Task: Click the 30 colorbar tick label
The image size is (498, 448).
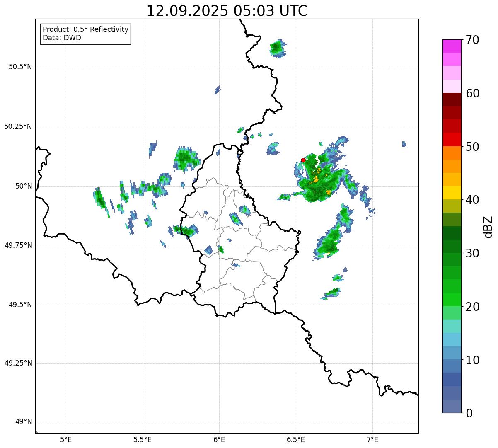Action: point(472,253)
